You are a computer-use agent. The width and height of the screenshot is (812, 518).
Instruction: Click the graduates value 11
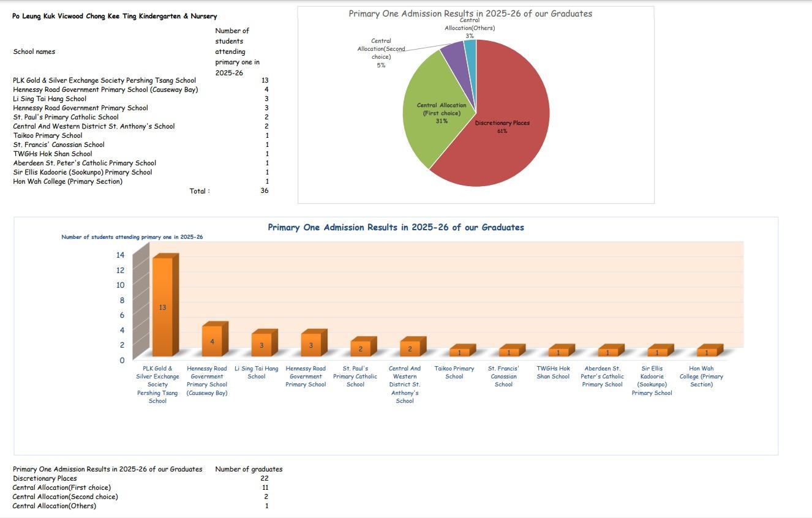pos(265,487)
